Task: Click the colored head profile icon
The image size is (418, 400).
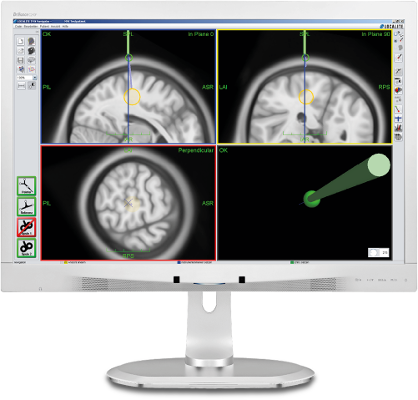Action: click(32, 41)
